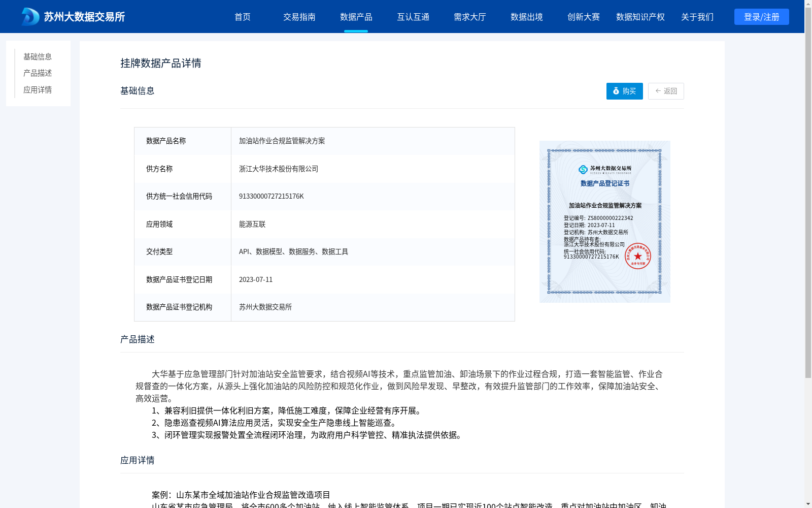This screenshot has height=508, width=812.
Task: Jump to 基础信息 anchor in sidebar
Action: point(38,57)
